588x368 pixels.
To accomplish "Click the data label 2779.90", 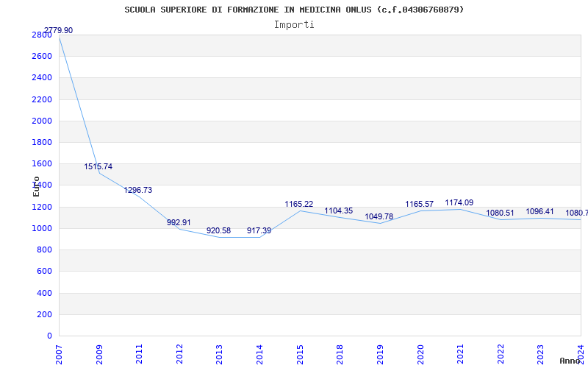I will pos(59,30).
